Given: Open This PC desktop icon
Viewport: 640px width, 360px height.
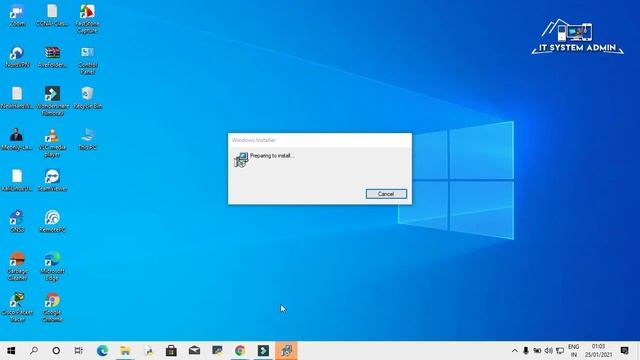Looking at the screenshot, I should (x=87, y=139).
